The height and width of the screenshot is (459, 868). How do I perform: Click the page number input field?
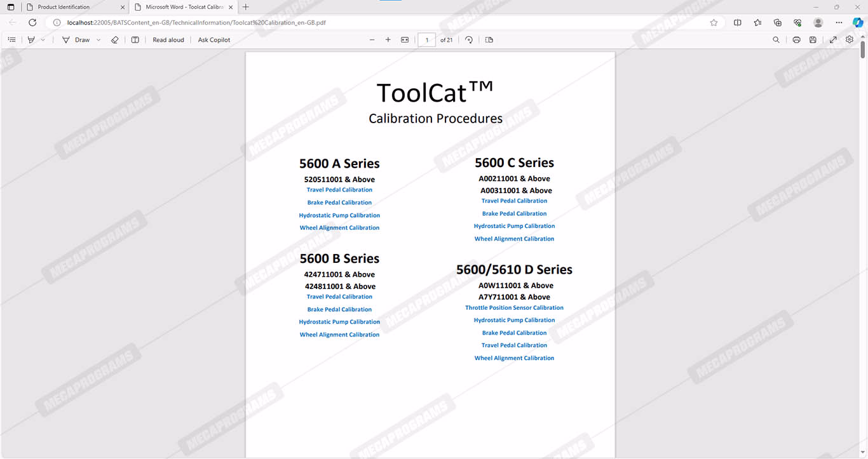coord(426,39)
